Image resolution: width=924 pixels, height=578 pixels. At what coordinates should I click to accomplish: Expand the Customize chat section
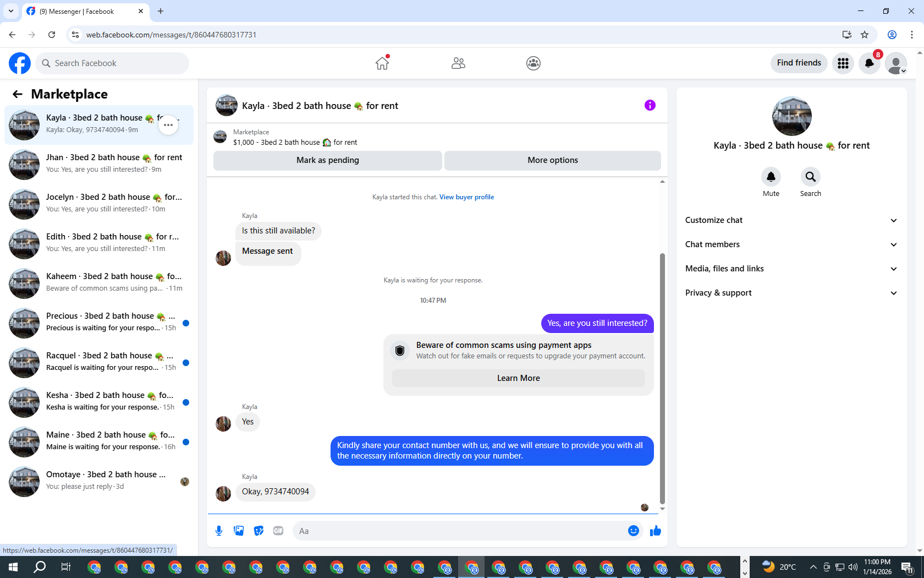(791, 220)
